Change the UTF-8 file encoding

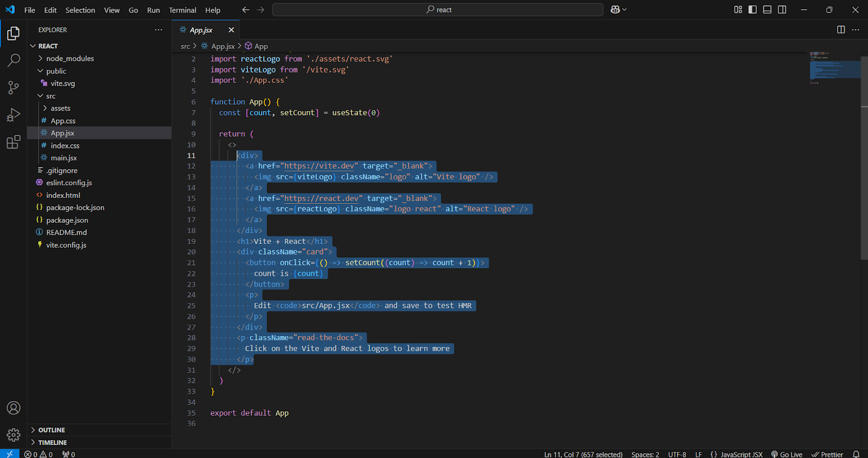click(x=677, y=454)
